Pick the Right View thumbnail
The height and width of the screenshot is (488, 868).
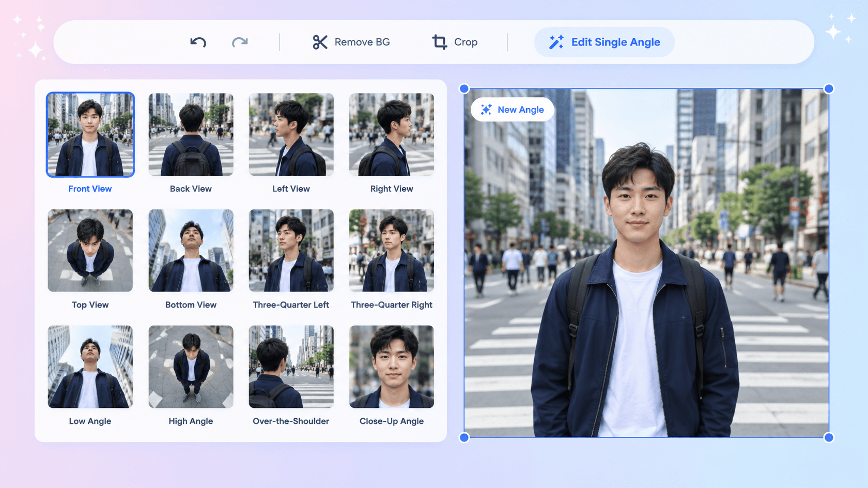[x=392, y=134]
